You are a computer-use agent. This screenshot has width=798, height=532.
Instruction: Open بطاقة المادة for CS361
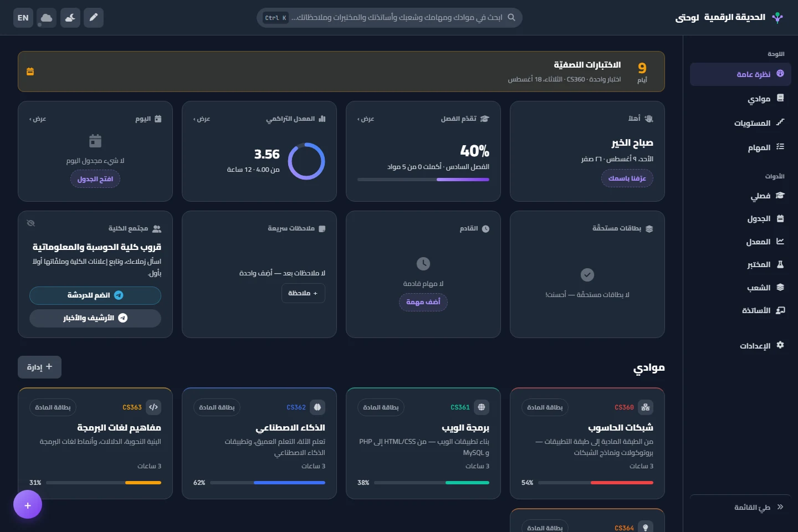[381, 407]
